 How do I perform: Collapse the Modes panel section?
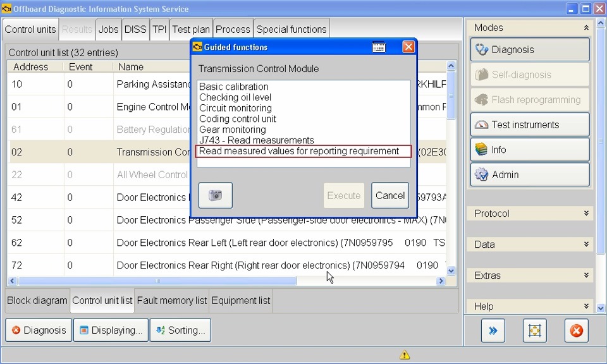coord(586,28)
